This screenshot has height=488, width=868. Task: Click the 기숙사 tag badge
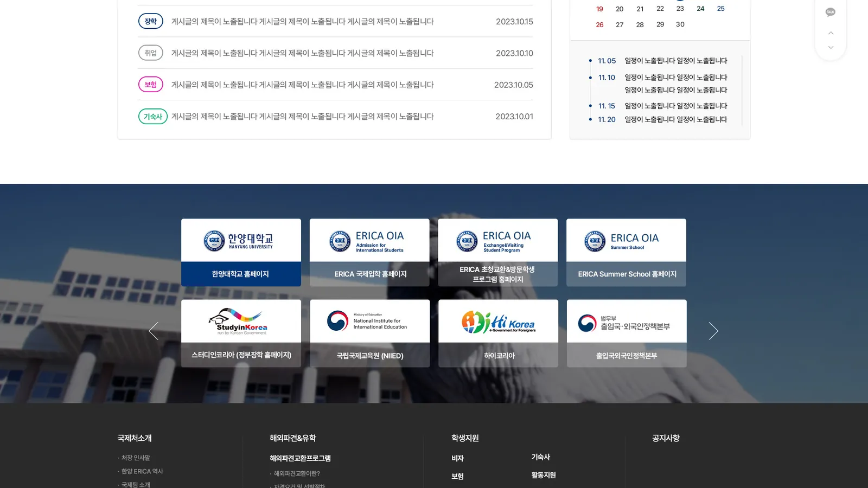tap(153, 116)
